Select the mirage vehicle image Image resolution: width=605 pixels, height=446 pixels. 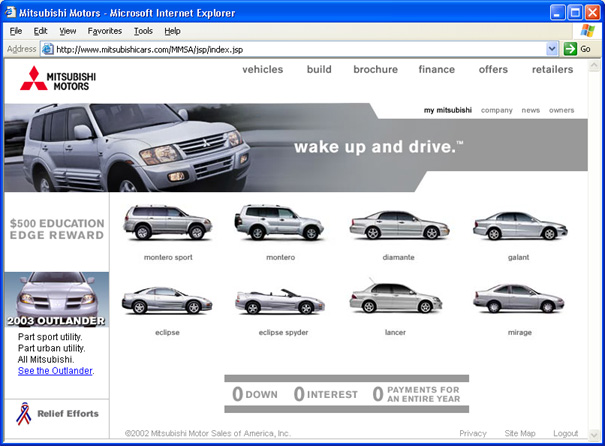(x=519, y=298)
